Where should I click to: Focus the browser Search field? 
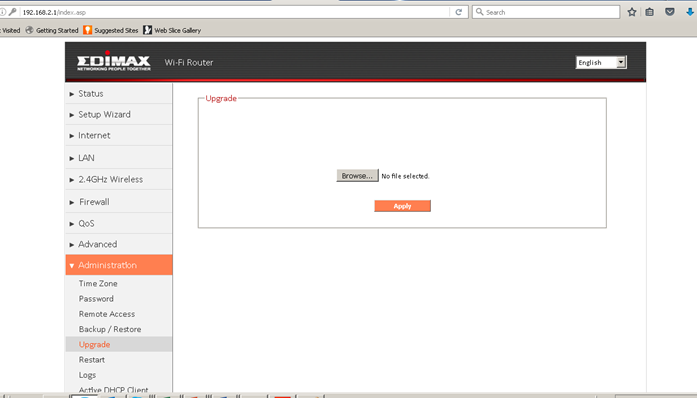click(x=546, y=12)
